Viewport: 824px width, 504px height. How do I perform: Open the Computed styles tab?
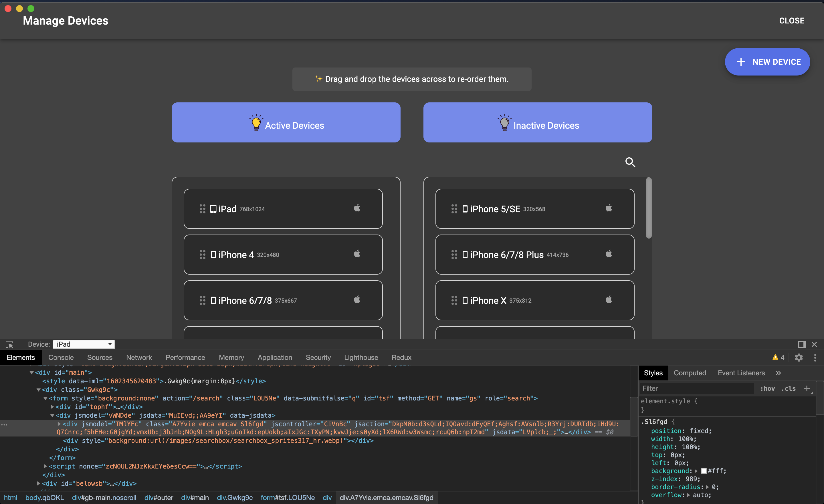click(x=690, y=373)
